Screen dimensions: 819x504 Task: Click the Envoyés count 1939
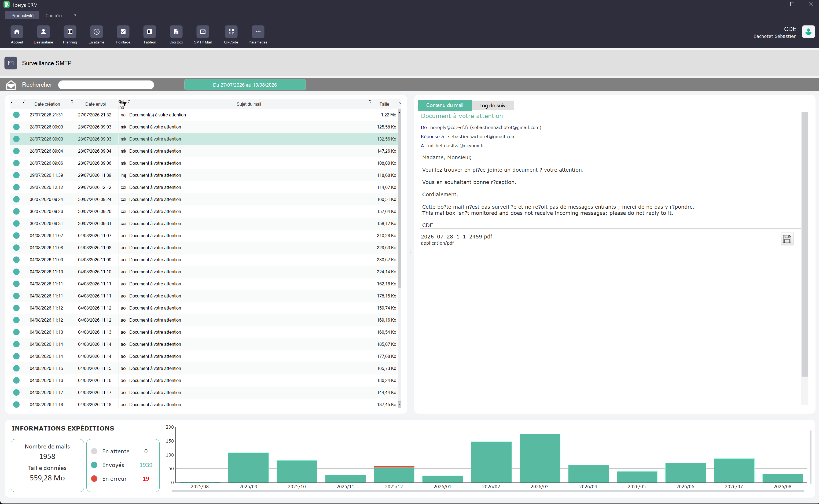coord(146,465)
